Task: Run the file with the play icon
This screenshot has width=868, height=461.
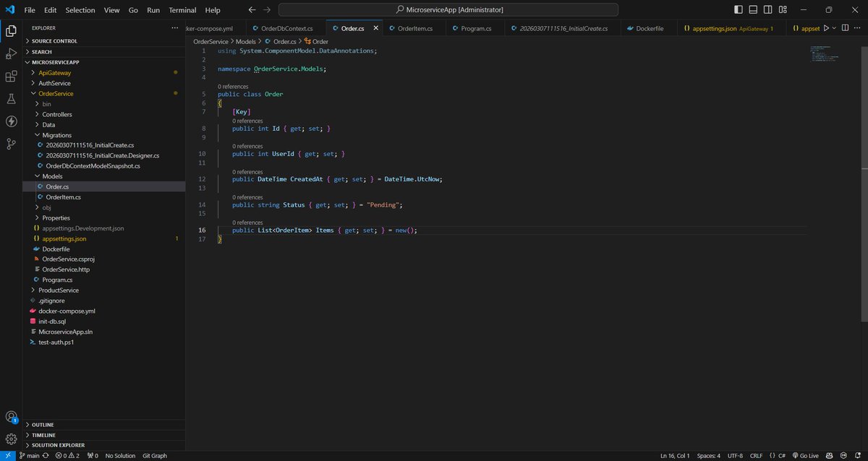Action: tap(825, 28)
